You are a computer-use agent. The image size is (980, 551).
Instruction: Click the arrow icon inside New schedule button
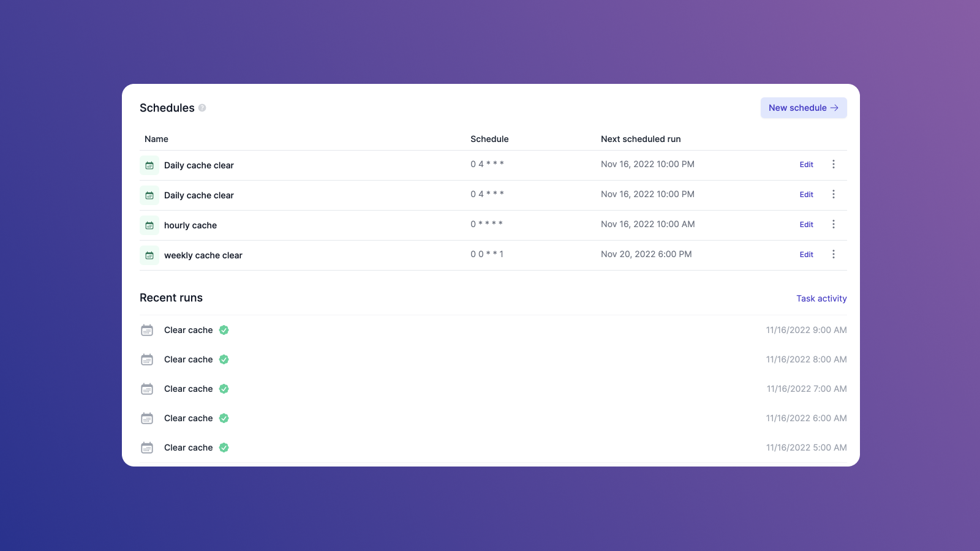click(x=834, y=108)
